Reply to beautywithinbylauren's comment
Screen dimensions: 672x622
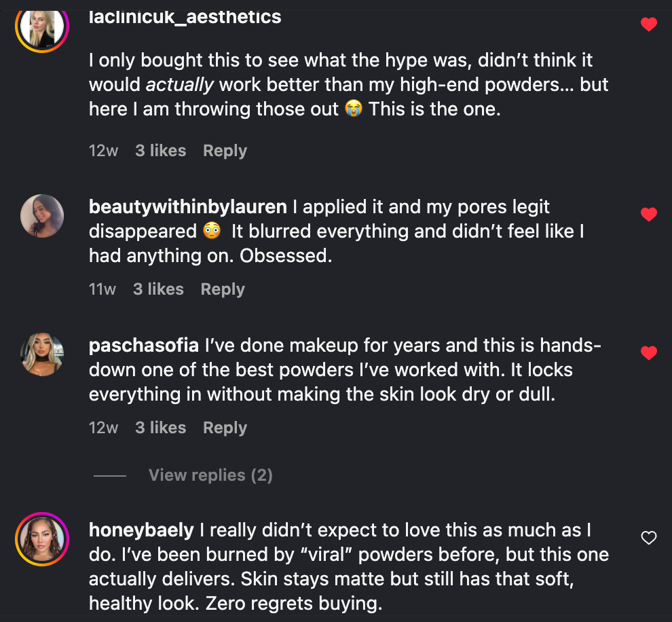tap(223, 289)
